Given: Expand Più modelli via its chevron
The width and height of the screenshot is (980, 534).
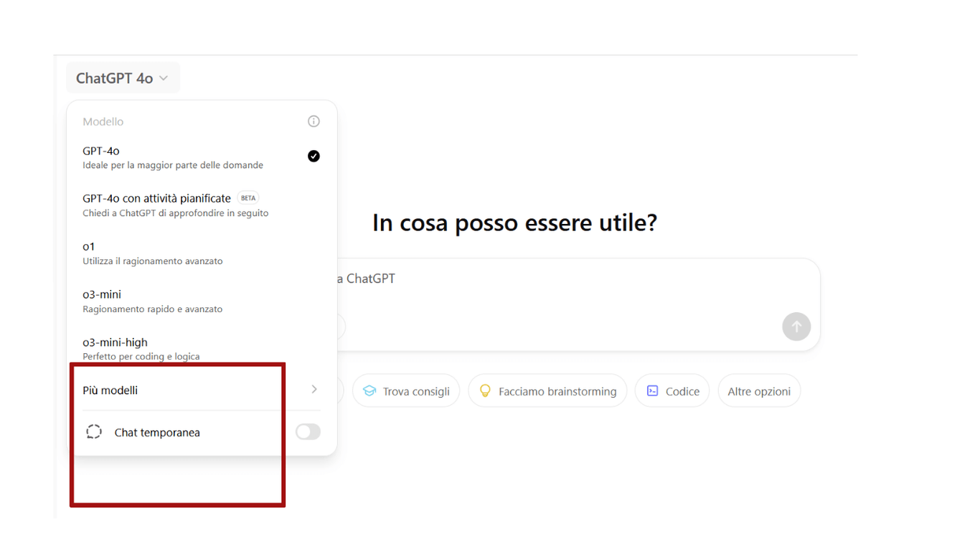Looking at the screenshot, I should click(x=314, y=390).
